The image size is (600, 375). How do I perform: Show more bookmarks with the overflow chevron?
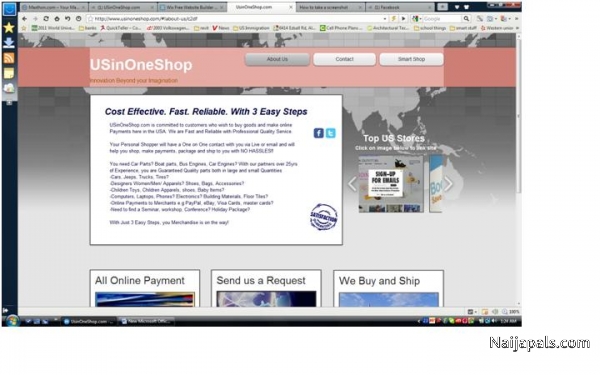[x=518, y=28]
